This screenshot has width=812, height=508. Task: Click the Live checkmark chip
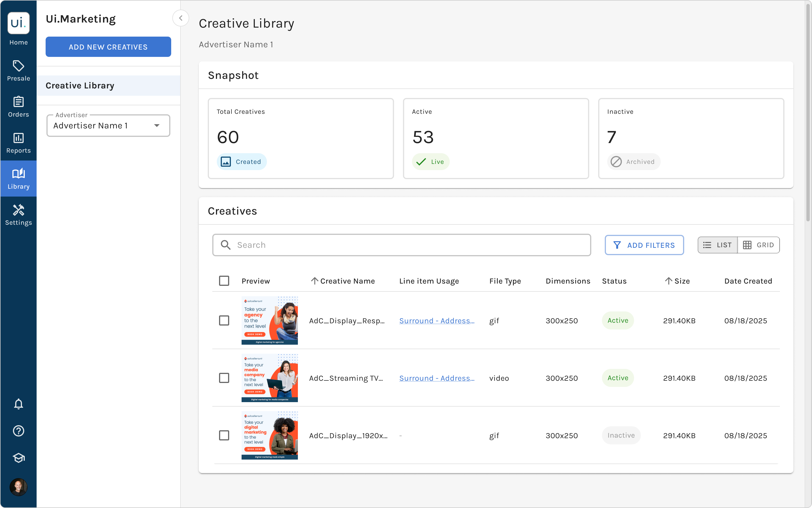[431, 162]
